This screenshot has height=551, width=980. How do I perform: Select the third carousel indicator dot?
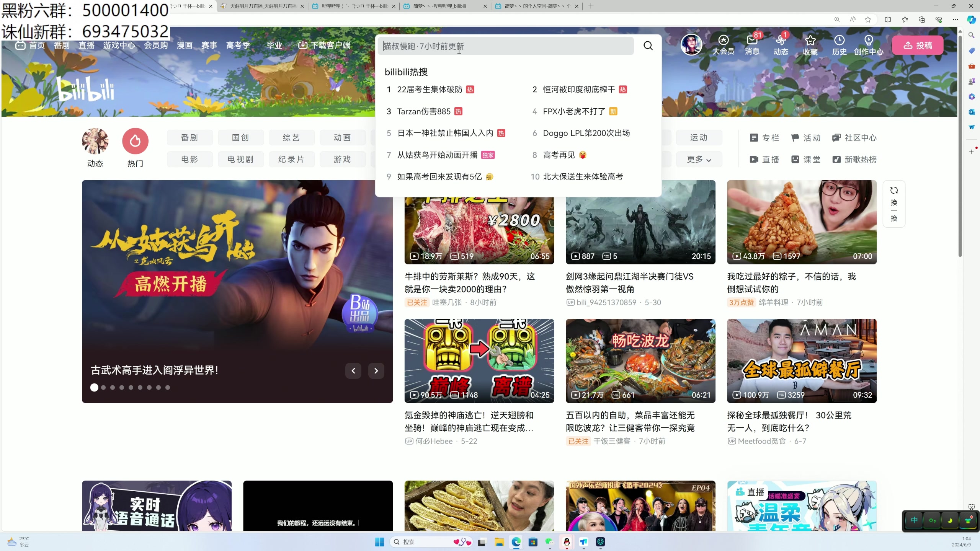coord(112,387)
